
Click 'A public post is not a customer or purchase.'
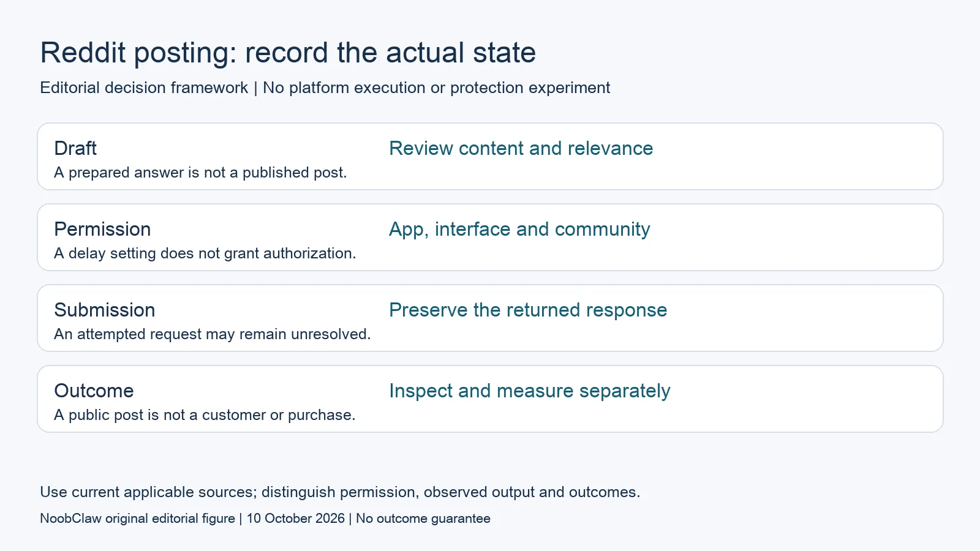205,415
